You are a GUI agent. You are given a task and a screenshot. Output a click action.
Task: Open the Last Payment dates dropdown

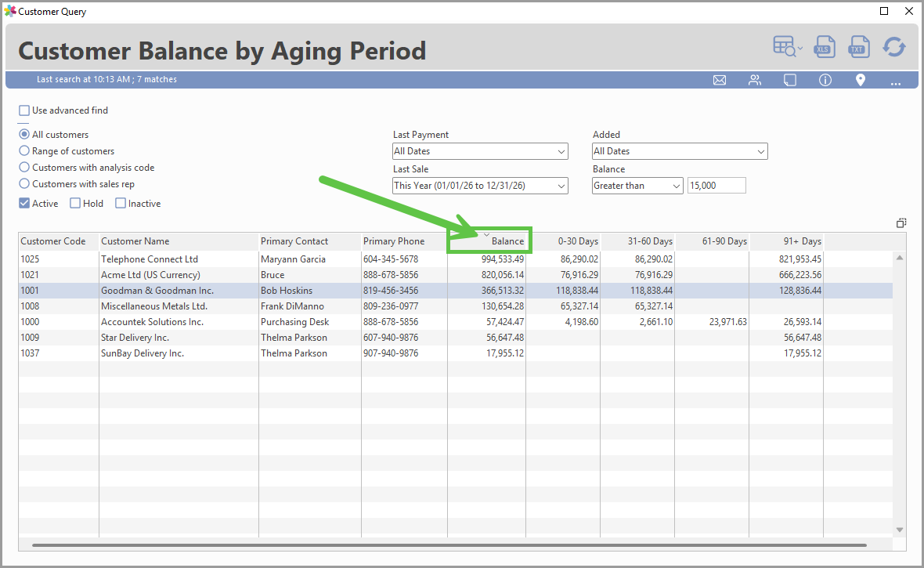[x=480, y=151]
